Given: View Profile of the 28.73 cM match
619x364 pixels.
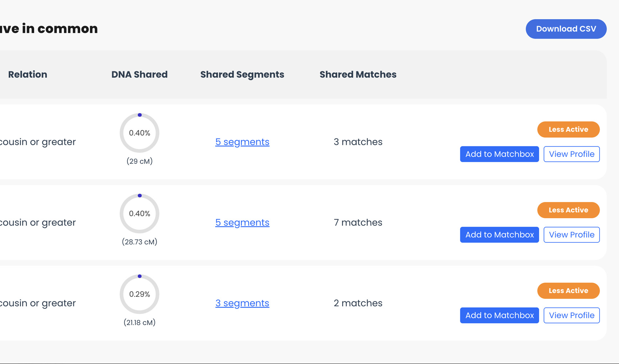Looking at the screenshot, I should [572, 235].
